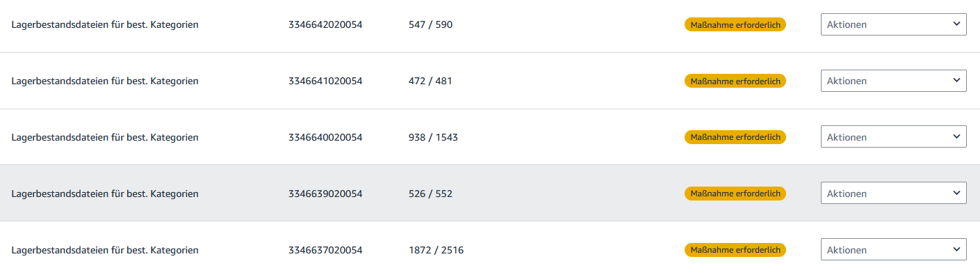Select Maßnahme erforderlich status beside 1872 / 2516
The width and height of the screenshot is (980, 275).
tap(735, 249)
